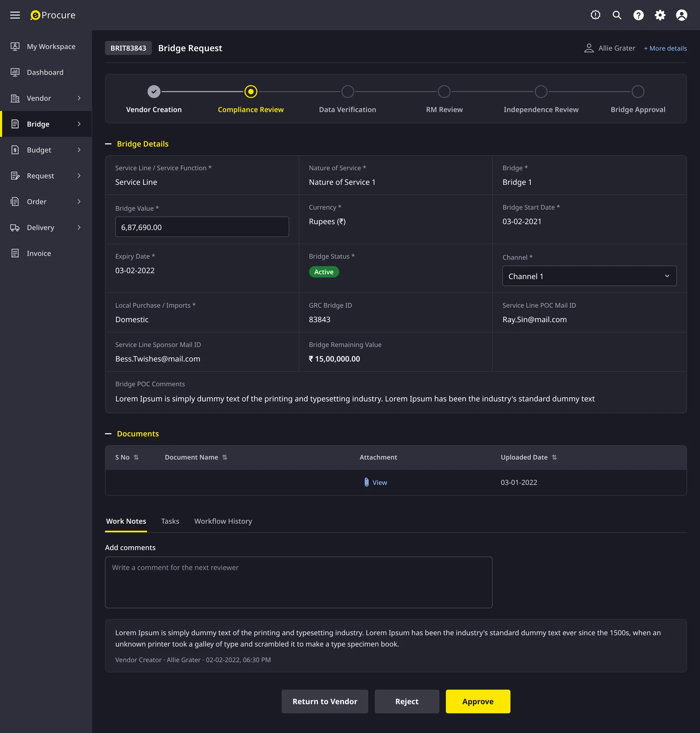Click the Active status badge
The width and height of the screenshot is (700, 733).
click(324, 272)
